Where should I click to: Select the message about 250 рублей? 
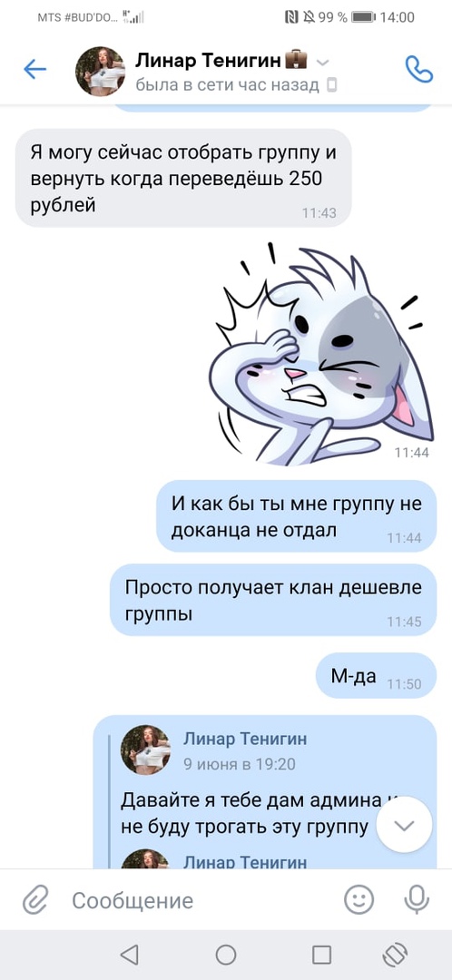[183, 178]
